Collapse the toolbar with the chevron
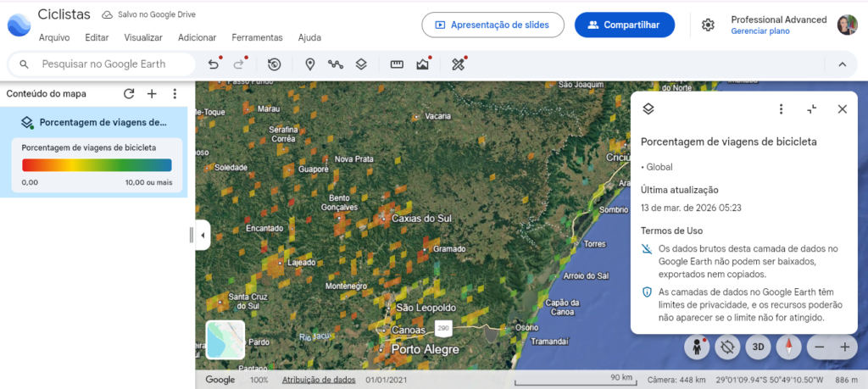 [842, 64]
